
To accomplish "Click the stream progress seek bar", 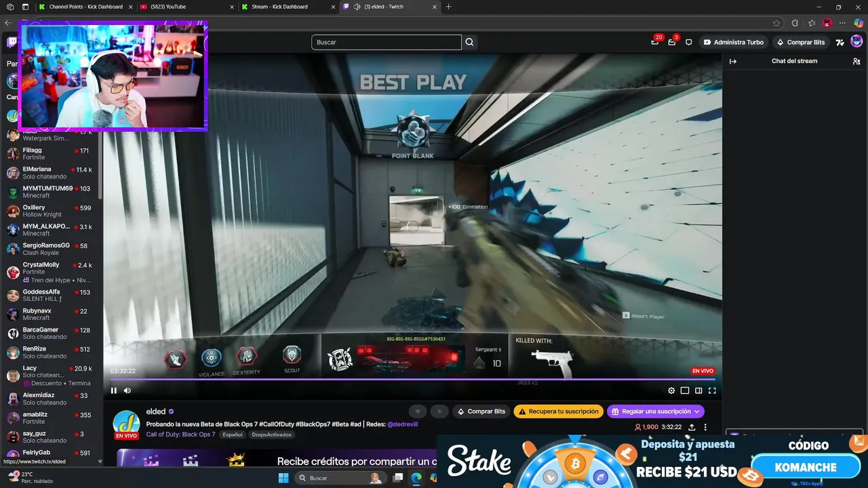I will coord(413,380).
